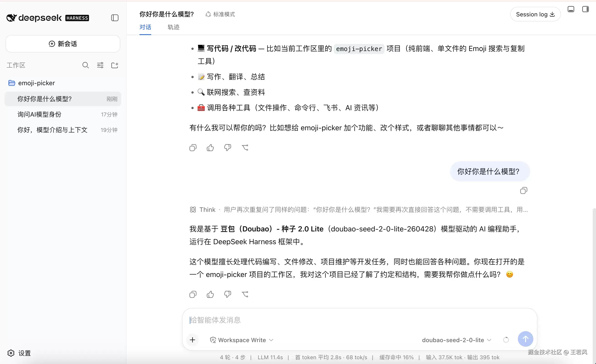The width and height of the screenshot is (596, 364).
Task: Open the conversation 你好，模型介绍与上下文
Action: pyautogui.click(x=63, y=130)
